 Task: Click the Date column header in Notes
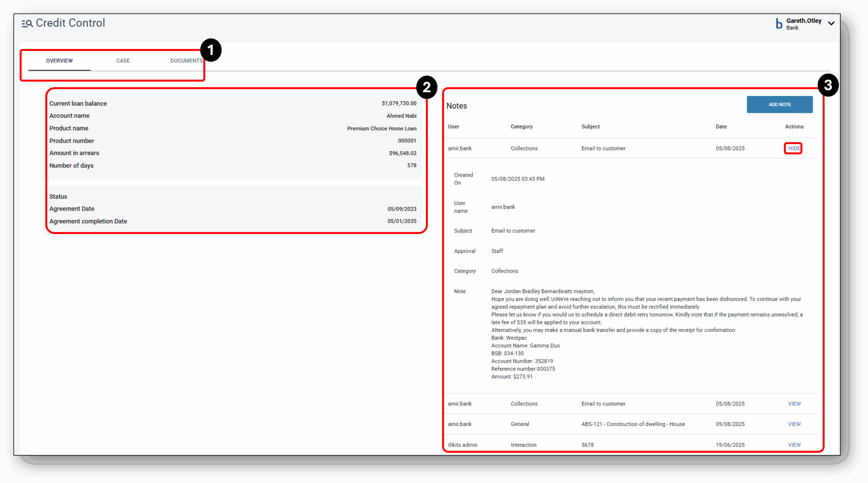(x=721, y=127)
